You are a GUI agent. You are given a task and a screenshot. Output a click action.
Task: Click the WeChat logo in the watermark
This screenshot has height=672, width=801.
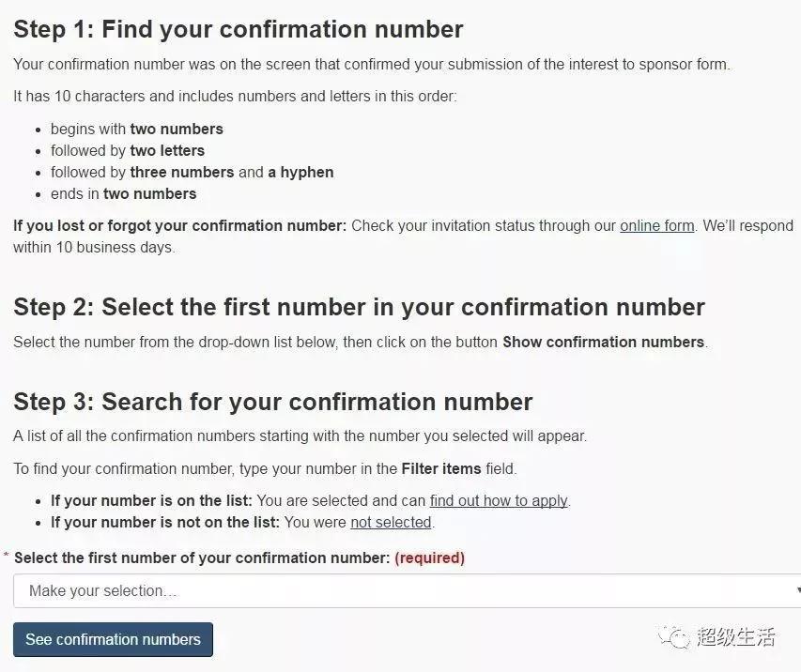(673, 636)
